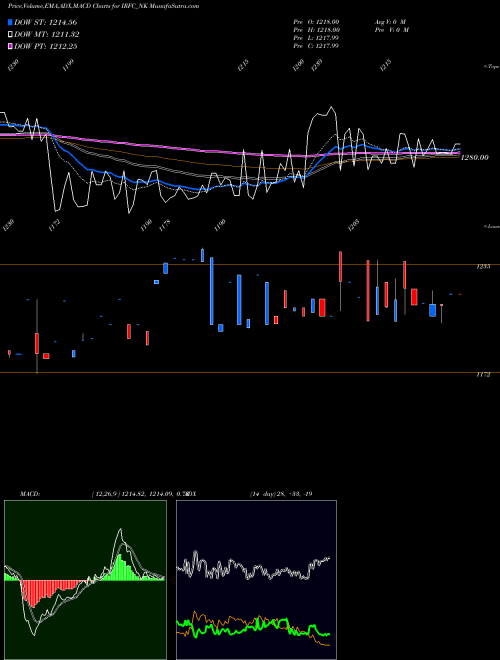Click the white DOW MT legend swatch
The width and height of the screenshot is (500, 660).
[10, 35]
